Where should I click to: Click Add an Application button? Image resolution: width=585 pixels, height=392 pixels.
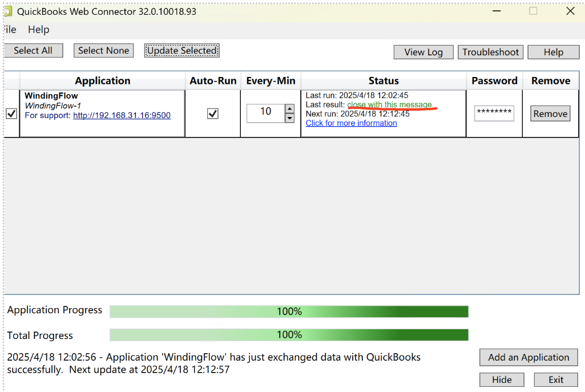tap(528, 357)
